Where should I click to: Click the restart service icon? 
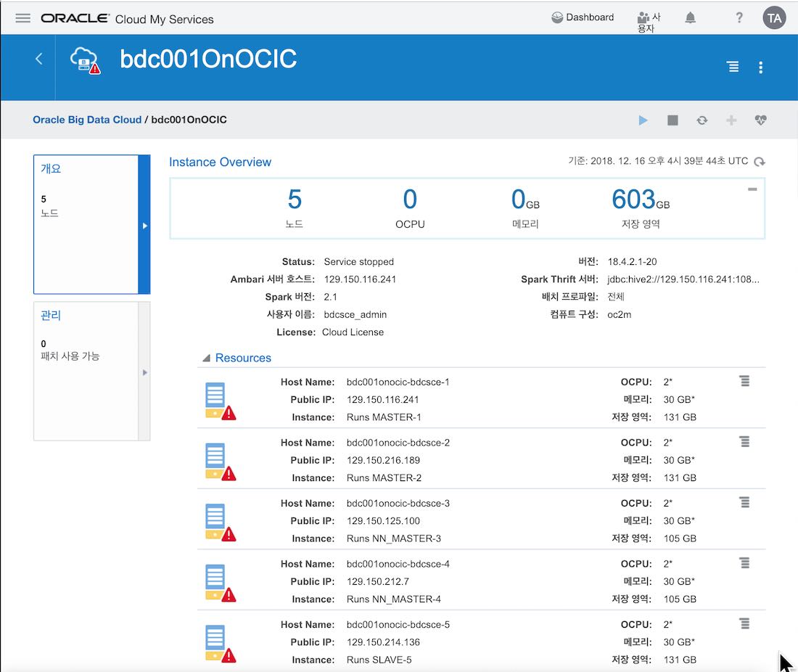tap(702, 120)
